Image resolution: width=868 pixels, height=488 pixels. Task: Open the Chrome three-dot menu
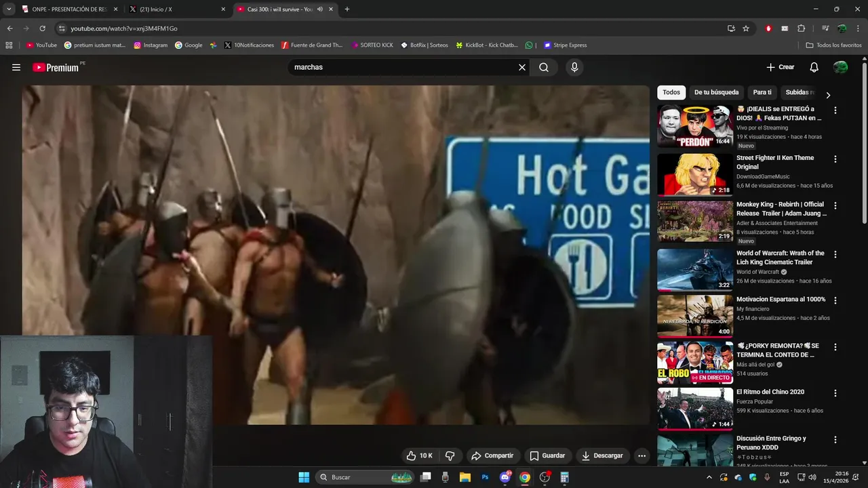857,28
